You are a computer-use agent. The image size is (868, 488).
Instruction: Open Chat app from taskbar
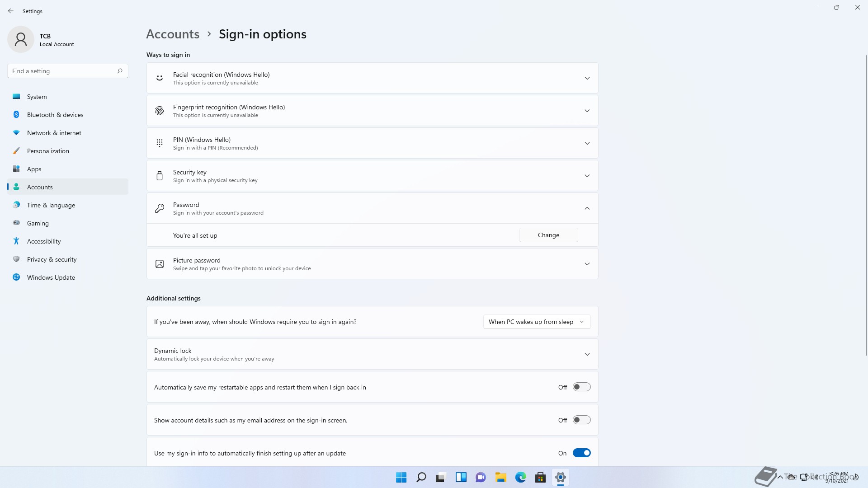481,478
